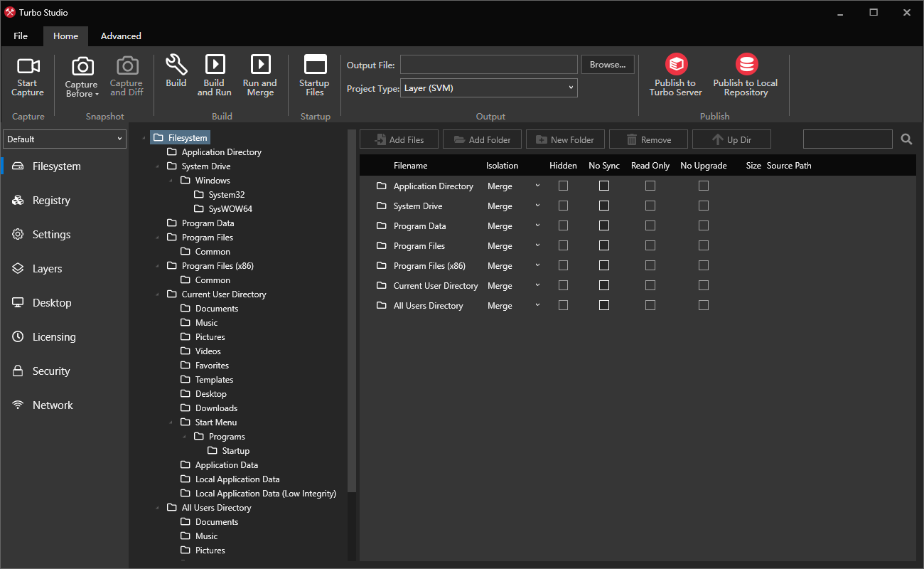This screenshot has height=569, width=924.
Task: Click the Build and Run icon
Action: coord(215,65)
